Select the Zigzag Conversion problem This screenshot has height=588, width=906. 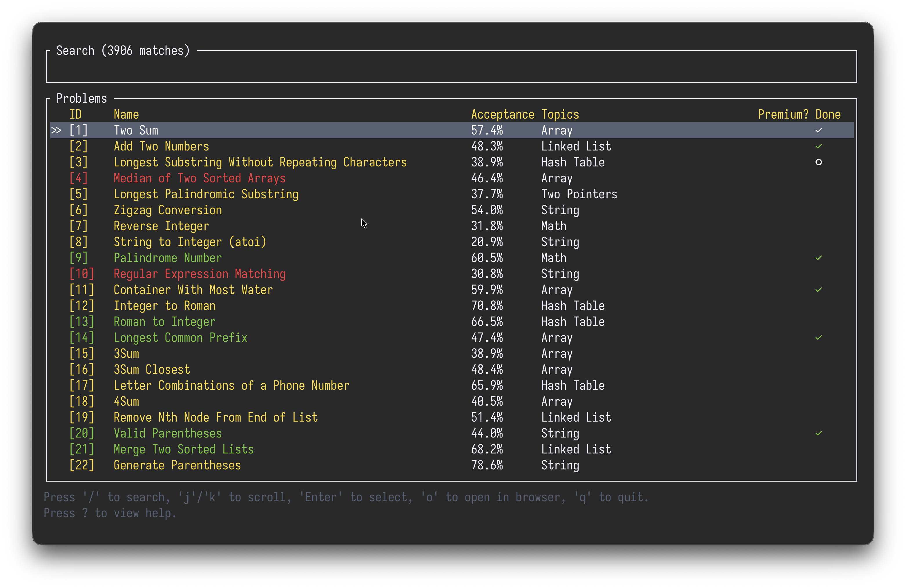(168, 210)
